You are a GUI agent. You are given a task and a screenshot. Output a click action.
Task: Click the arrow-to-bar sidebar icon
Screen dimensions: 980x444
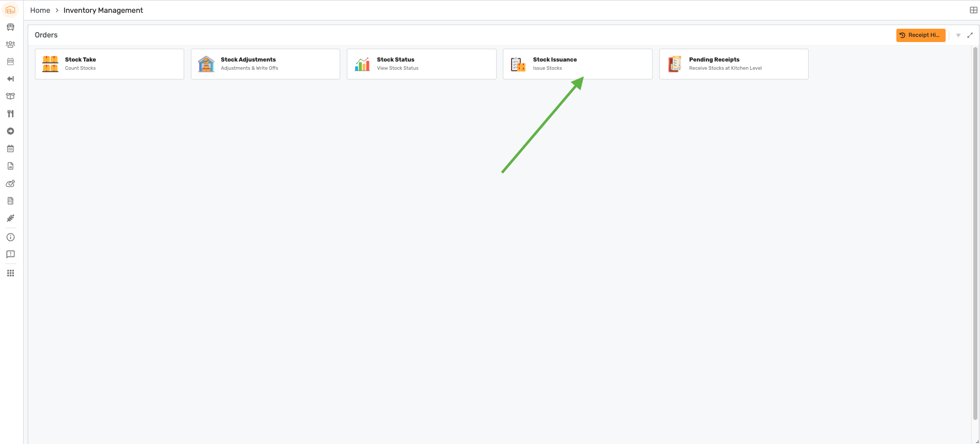[10, 79]
